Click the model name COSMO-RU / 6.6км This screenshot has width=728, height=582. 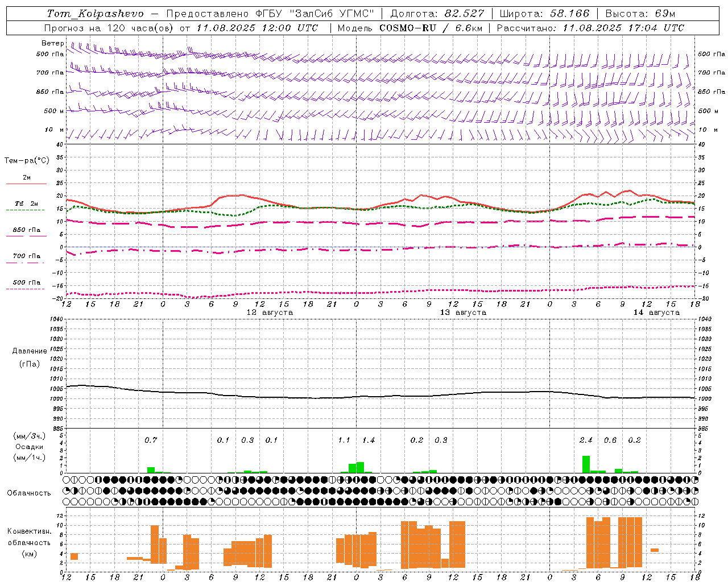[431, 28]
